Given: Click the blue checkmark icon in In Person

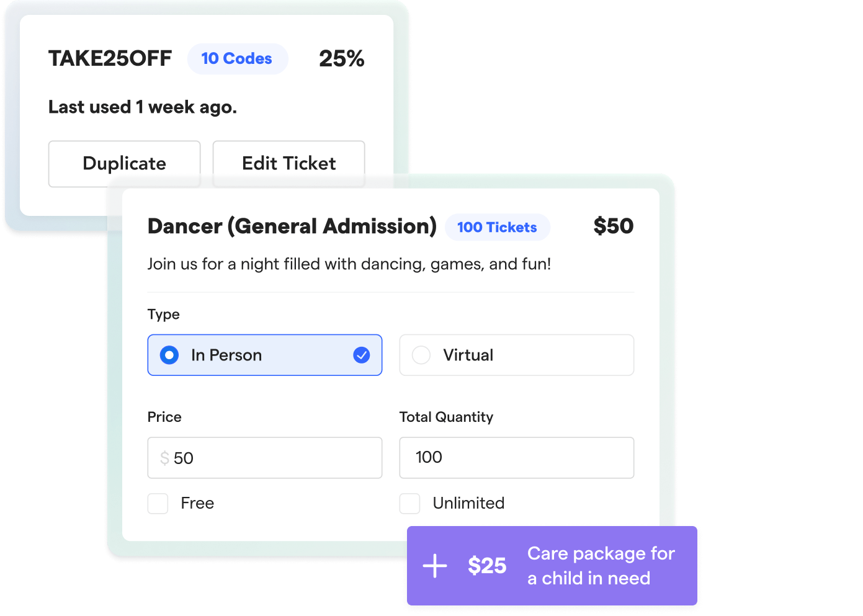Looking at the screenshot, I should (362, 355).
